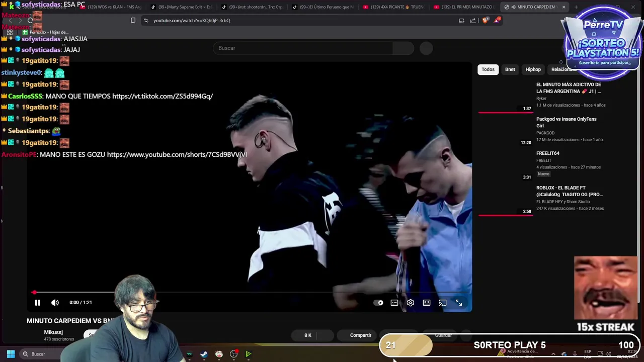Select the Hiphop filter chip
This screenshot has width=644, height=362.
[533, 69]
